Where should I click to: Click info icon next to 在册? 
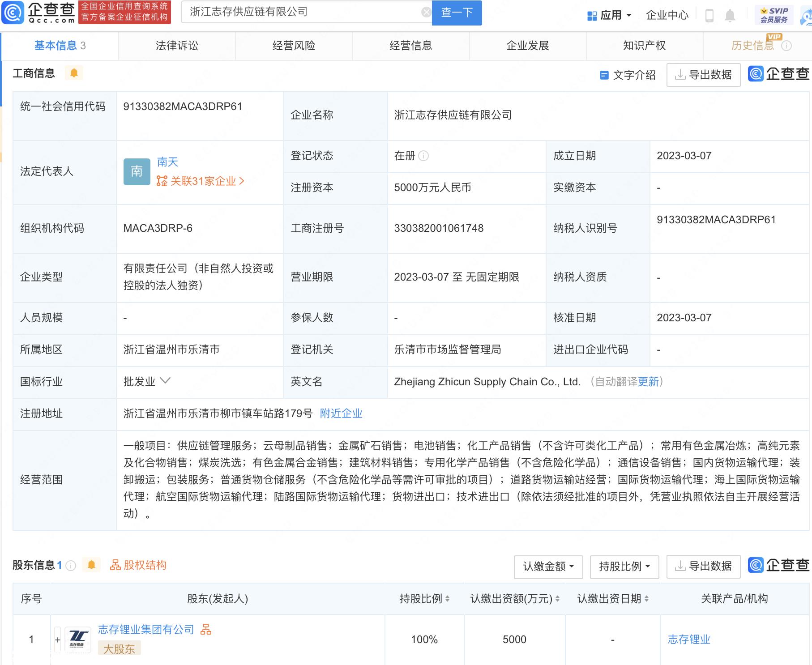click(x=423, y=156)
